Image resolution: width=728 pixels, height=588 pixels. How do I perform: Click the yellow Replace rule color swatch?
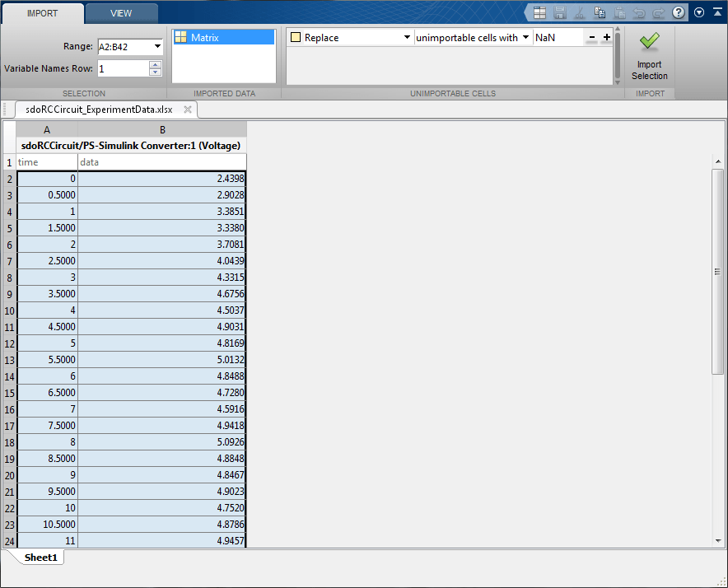click(x=296, y=37)
